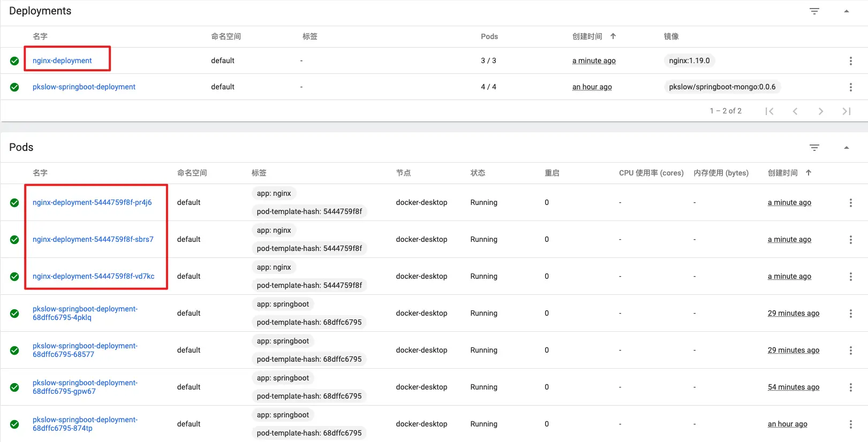
Task: Click '54 minutes ago' creation time
Action: coord(794,387)
